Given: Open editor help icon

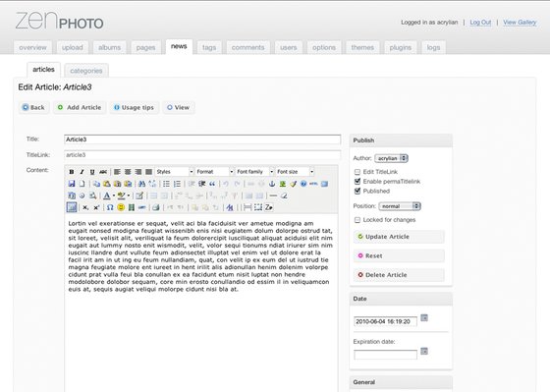Looking at the screenshot, I should [303, 184].
